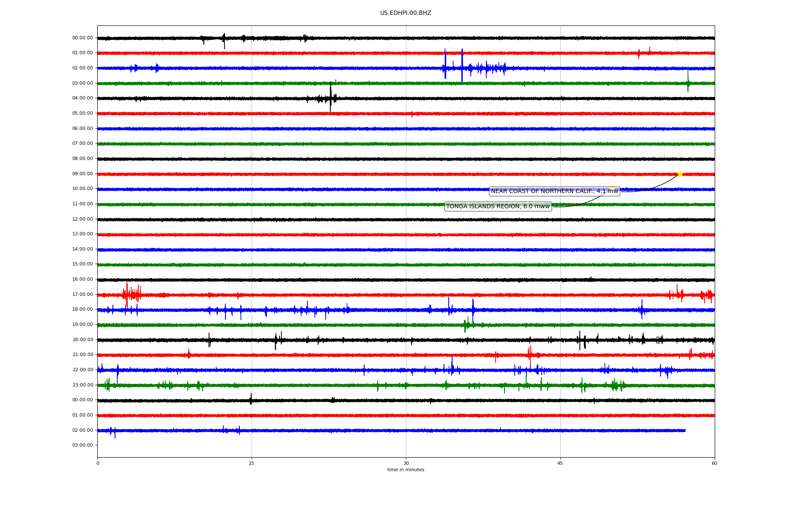Click the 17:00:00 time label

82,295
